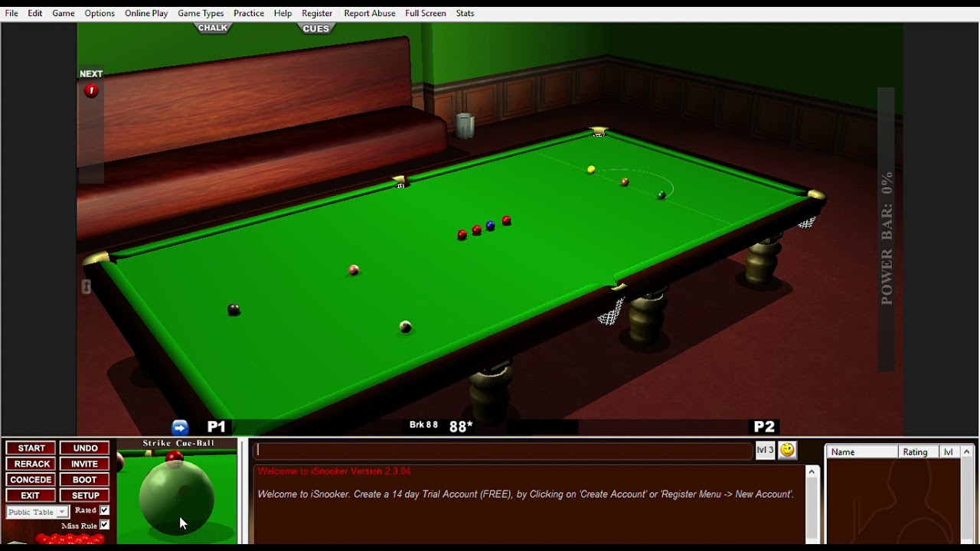Click the chat log scroll-up arrow

pyautogui.click(x=812, y=472)
